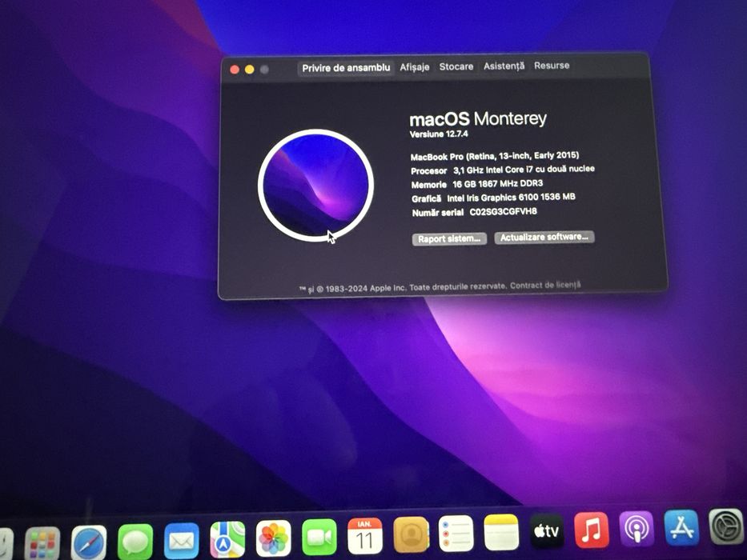Open System Preferences from the Dock
The width and height of the screenshot is (747, 560).
coord(727,526)
